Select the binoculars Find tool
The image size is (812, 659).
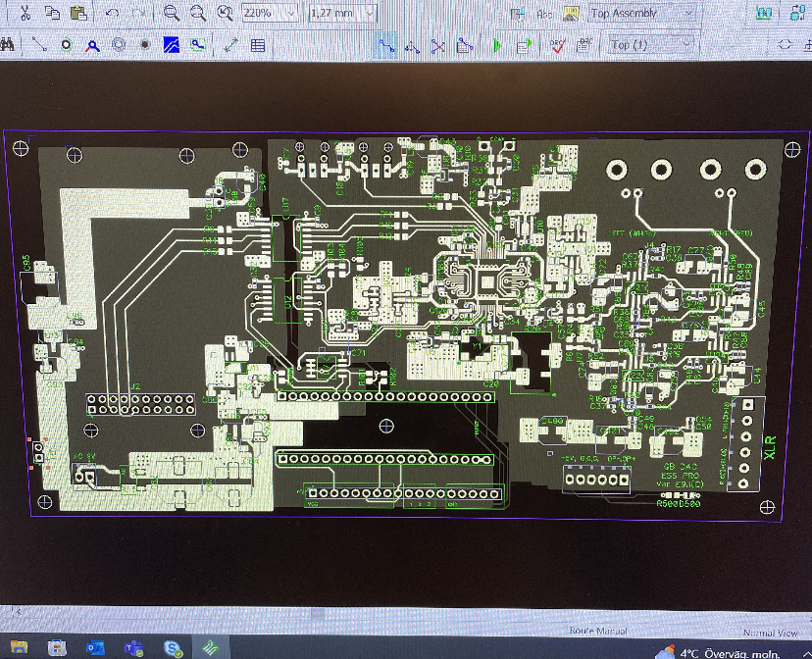8,44
